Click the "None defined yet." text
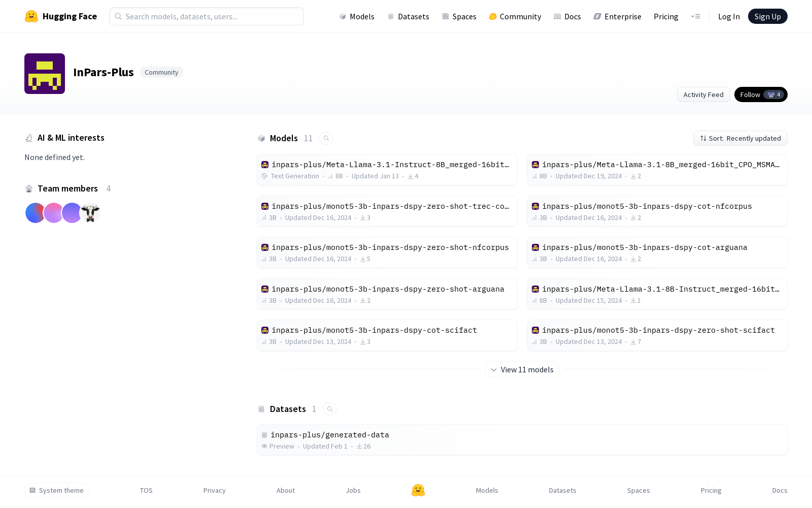Image resolution: width=812 pixels, height=508 pixels. (x=55, y=157)
